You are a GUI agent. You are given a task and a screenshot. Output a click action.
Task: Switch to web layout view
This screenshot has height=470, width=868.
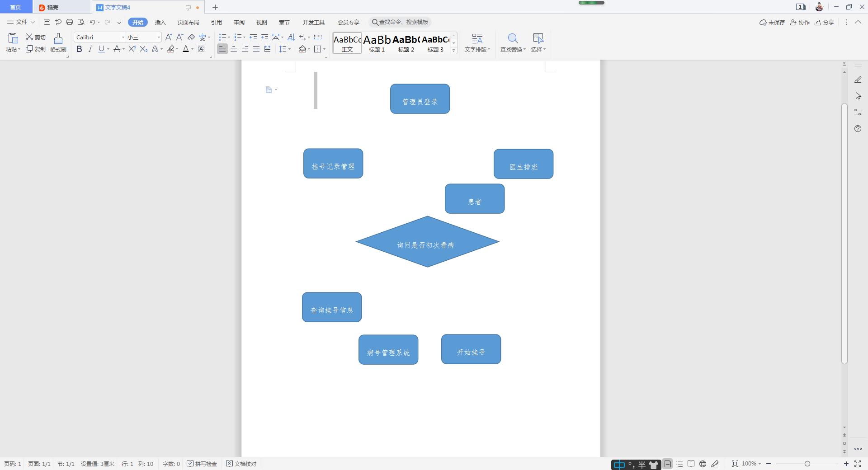point(703,464)
